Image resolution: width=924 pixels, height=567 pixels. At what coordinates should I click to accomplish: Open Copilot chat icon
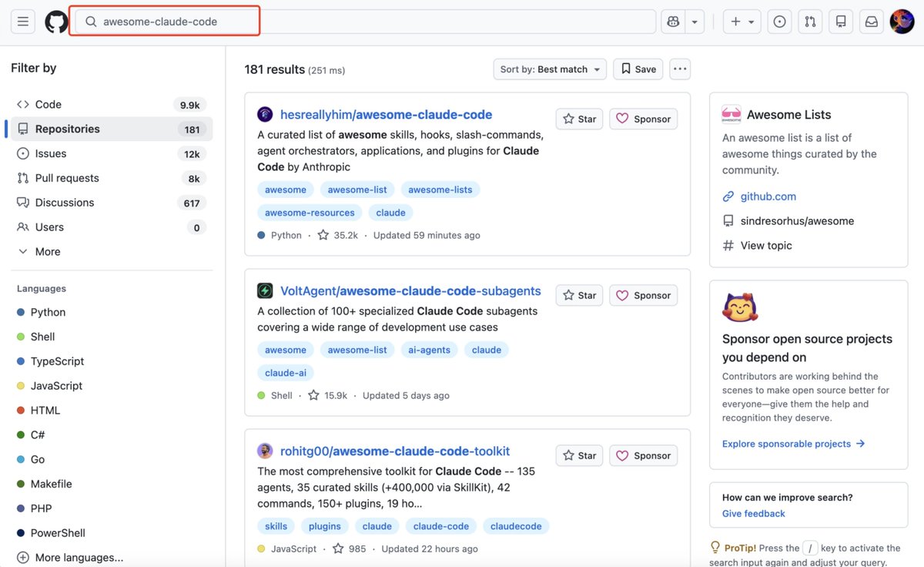674,22
